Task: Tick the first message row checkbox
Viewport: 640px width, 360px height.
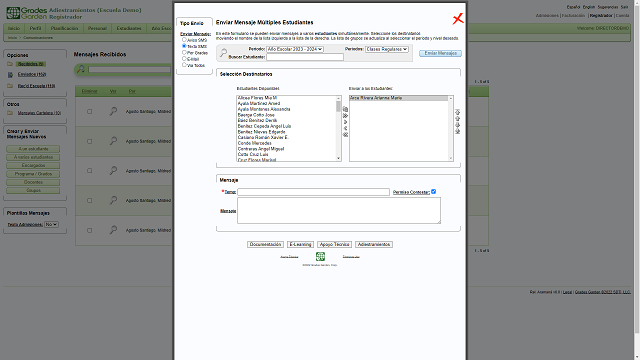Action: pos(89,111)
